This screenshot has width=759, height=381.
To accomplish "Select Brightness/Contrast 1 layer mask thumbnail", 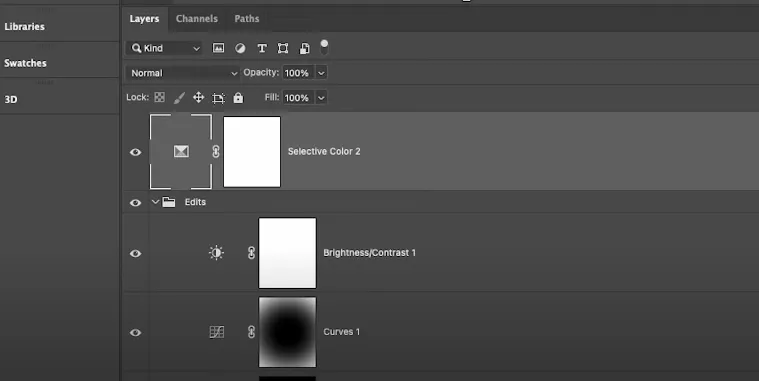I will (x=288, y=253).
